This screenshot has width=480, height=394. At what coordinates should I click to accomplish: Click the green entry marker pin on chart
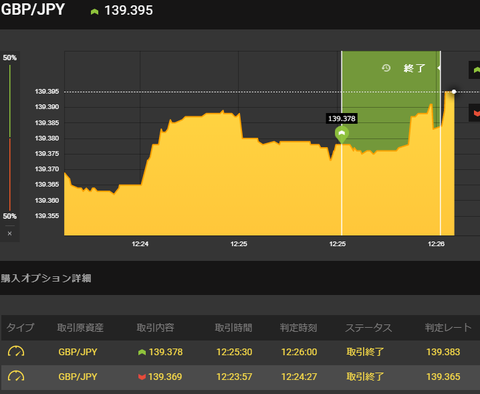(x=342, y=135)
